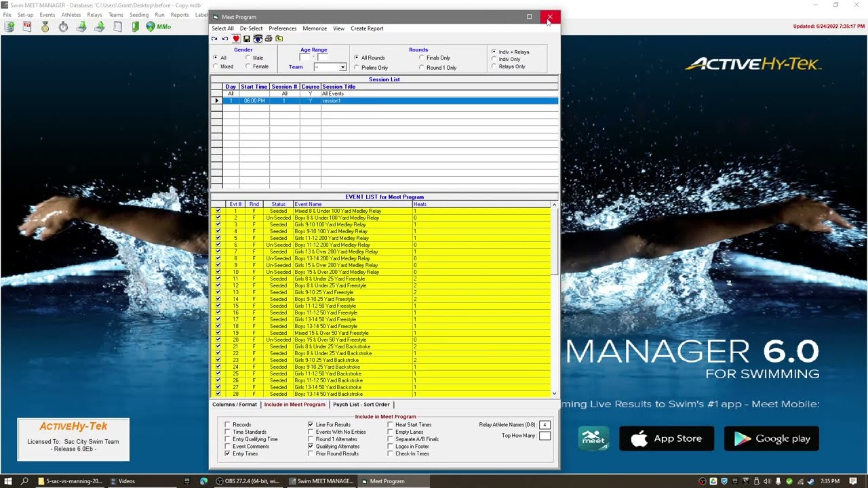Open Windows Start menu
This screenshot has height=488, width=868.
8,481
